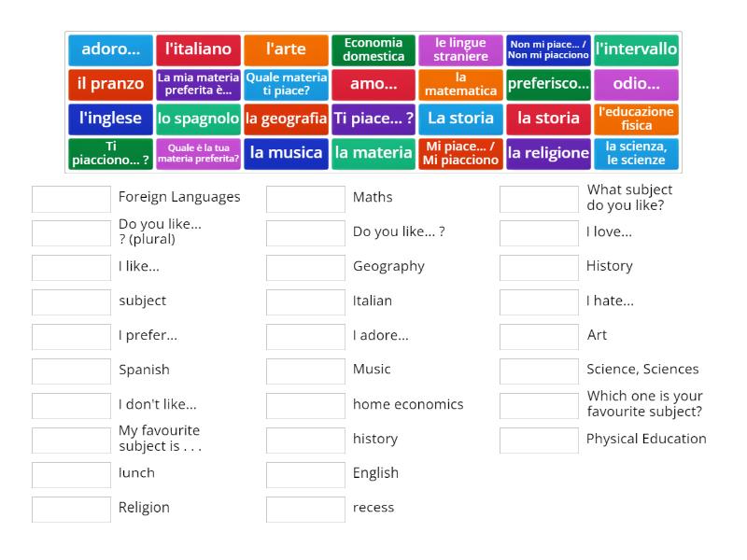Select the 'lo spagnolo' tile

[x=198, y=119]
